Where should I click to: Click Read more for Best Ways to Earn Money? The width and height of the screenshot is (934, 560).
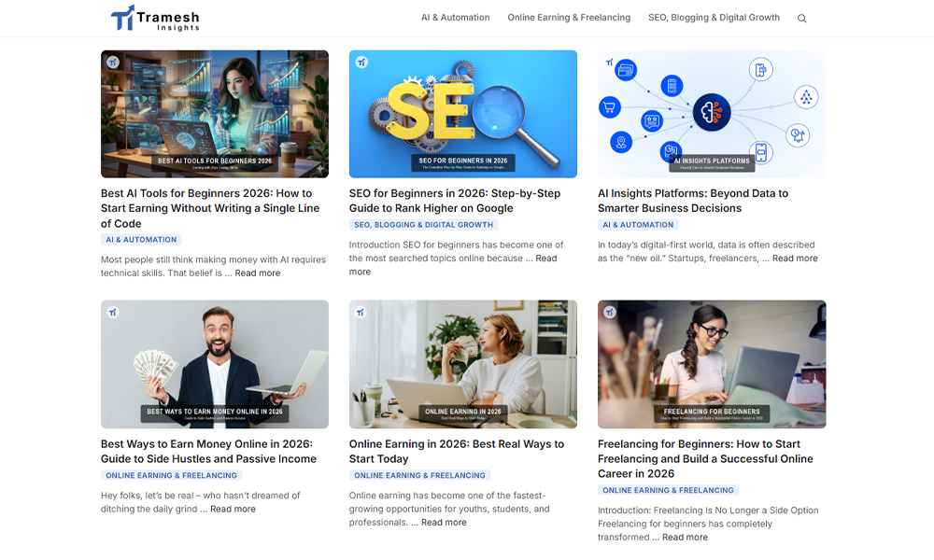pyautogui.click(x=233, y=509)
